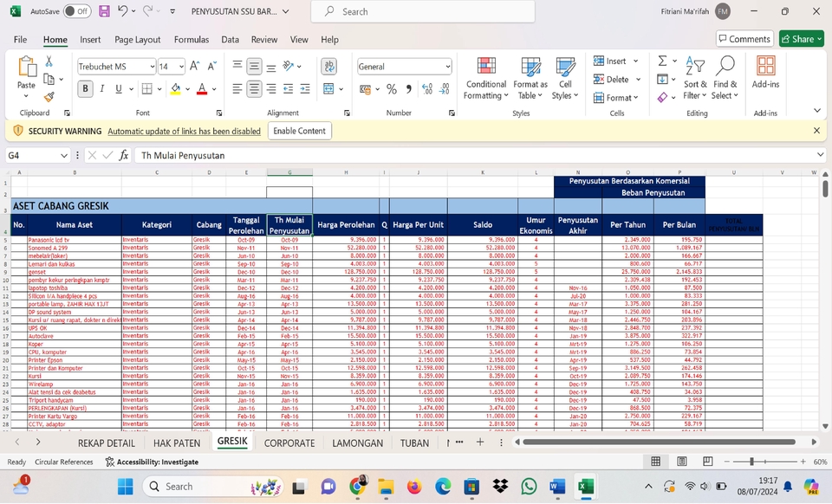Switch to the LAMONGAN sheet tab
The height and width of the screenshot is (504, 832).
357,443
